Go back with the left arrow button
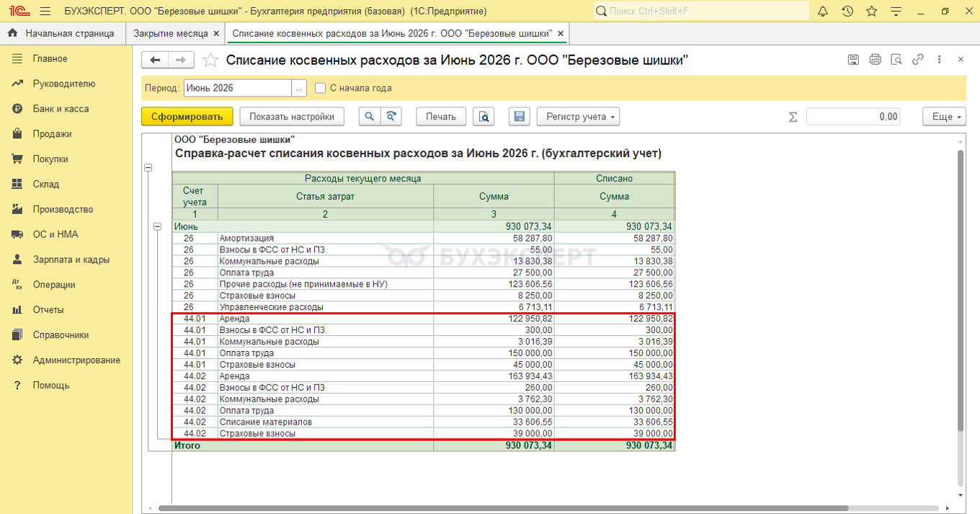 pos(155,60)
